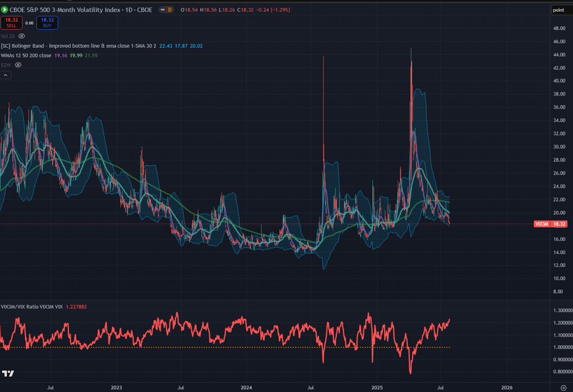Click the 14.00 price scale label
Image resolution: width=573 pixels, height=392 pixels.
coord(559,252)
